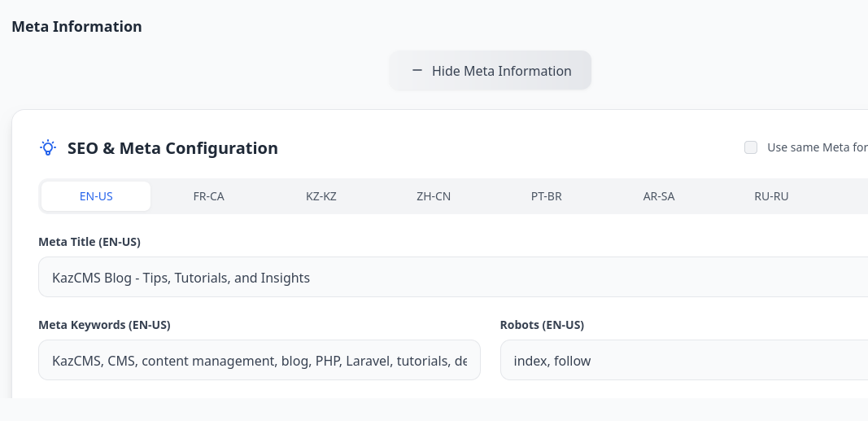Click the 'SEO & Meta Configuration' heading
868x421 pixels.
[172, 148]
